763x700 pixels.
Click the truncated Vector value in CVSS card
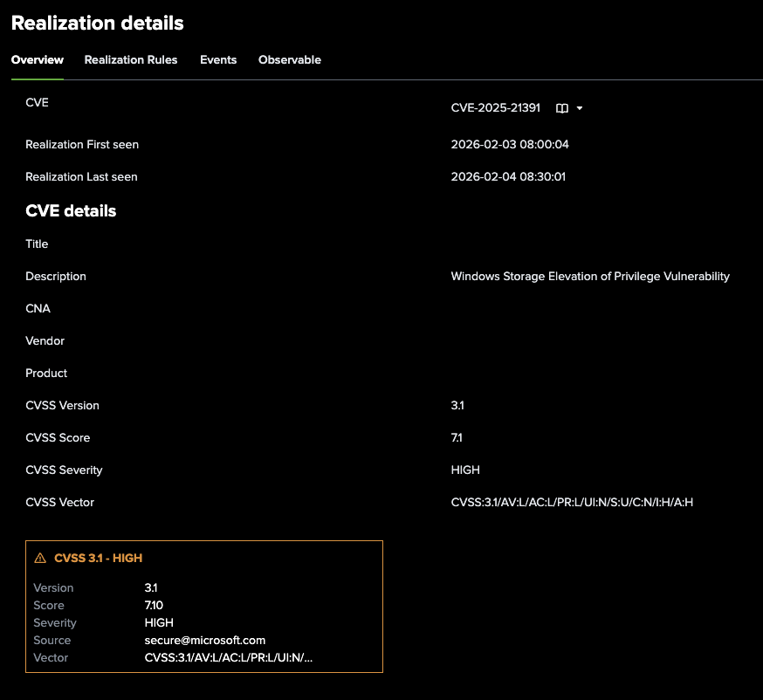point(228,657)
